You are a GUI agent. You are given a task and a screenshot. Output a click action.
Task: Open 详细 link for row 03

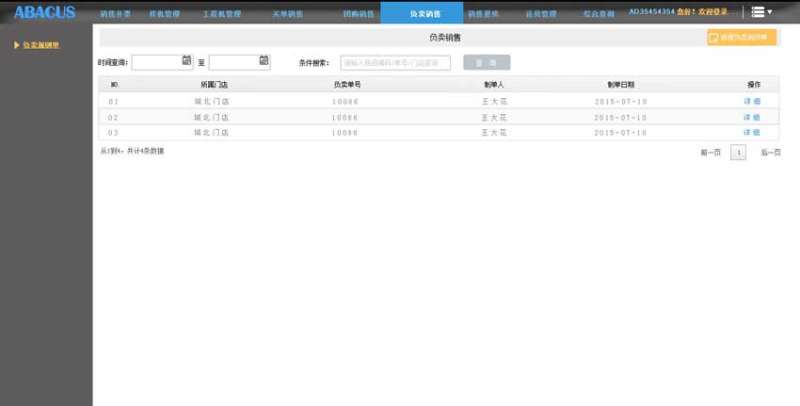[751, 132]
